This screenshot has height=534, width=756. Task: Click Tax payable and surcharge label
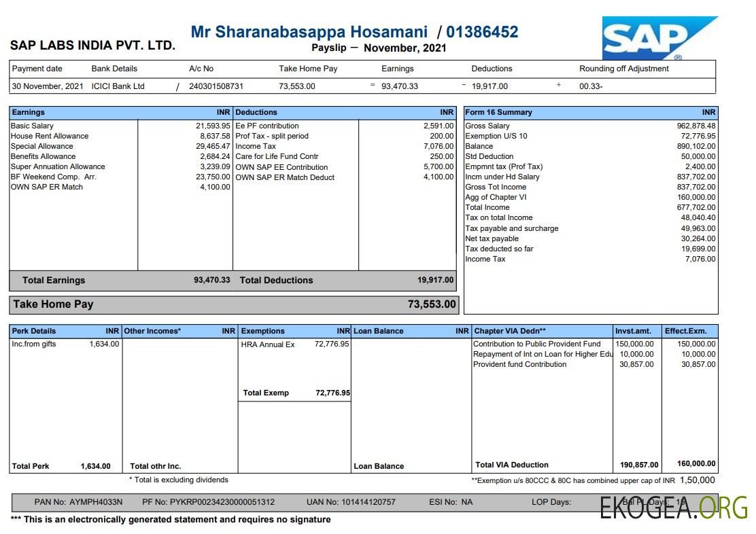(x=511, y=228)
